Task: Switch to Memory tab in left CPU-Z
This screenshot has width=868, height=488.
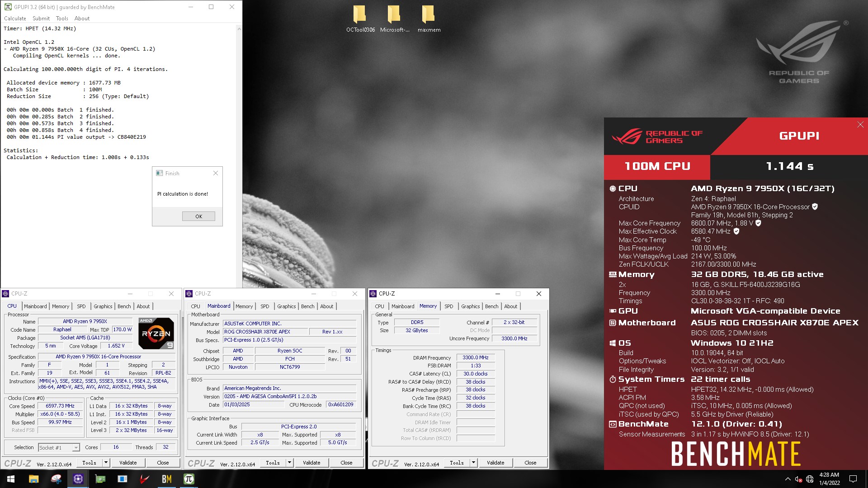Action: pyautogui.click(x=61, y=306)
